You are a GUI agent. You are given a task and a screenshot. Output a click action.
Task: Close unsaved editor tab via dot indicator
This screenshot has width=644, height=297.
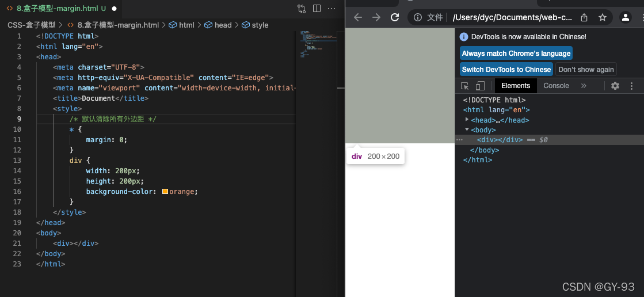pyautogui.click(x=114, y=9)
